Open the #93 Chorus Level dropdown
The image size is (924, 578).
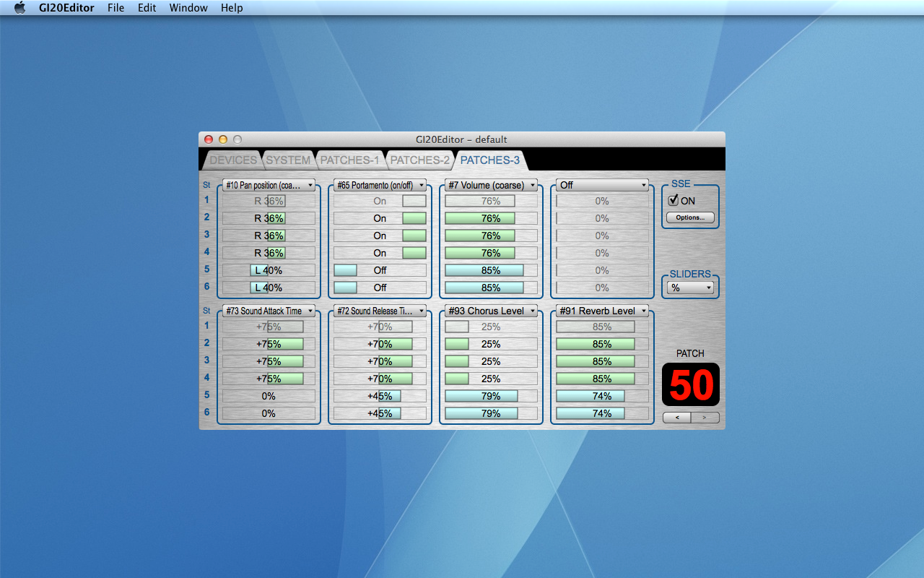point(491,311)
